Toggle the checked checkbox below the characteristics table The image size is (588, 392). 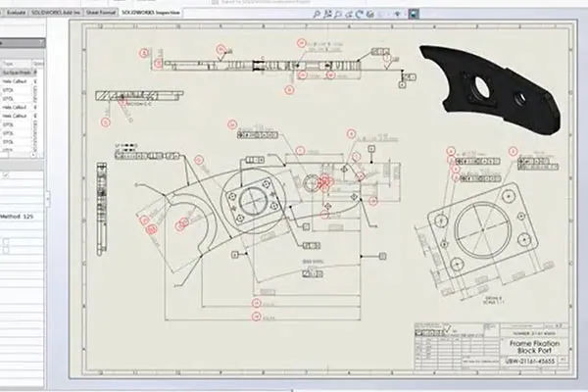5,175
